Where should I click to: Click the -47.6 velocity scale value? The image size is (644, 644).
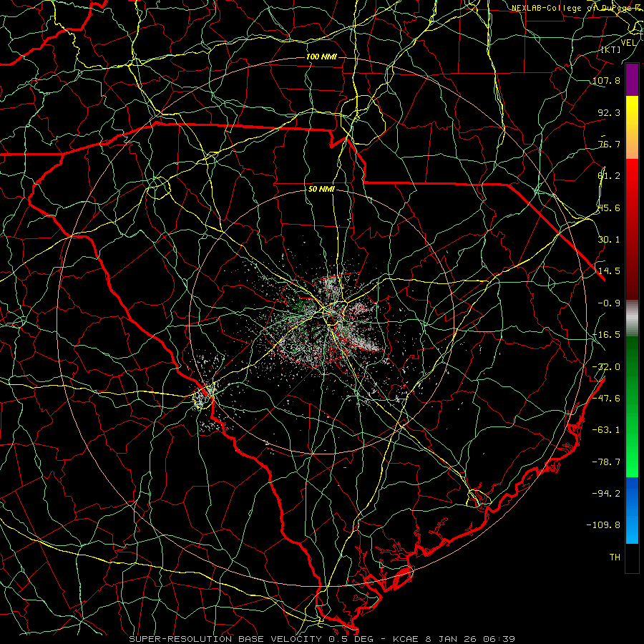(x=606, y=399)
